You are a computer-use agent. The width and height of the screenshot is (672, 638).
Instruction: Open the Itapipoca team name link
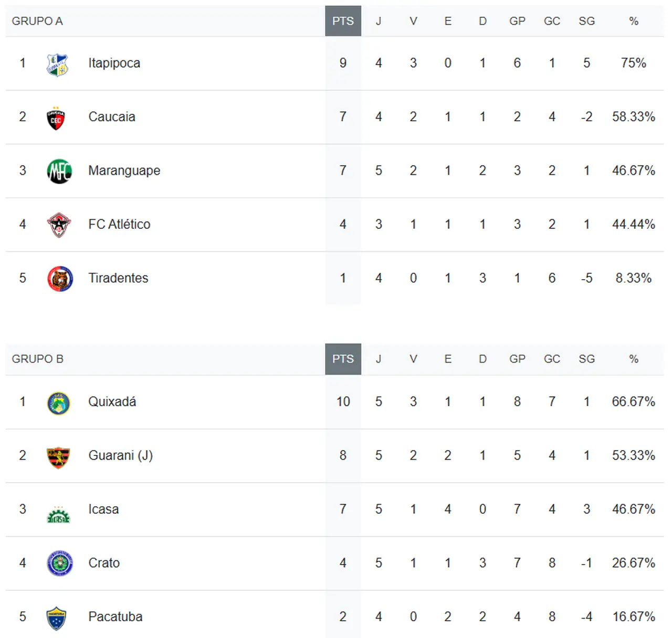[x=114, y=63]
